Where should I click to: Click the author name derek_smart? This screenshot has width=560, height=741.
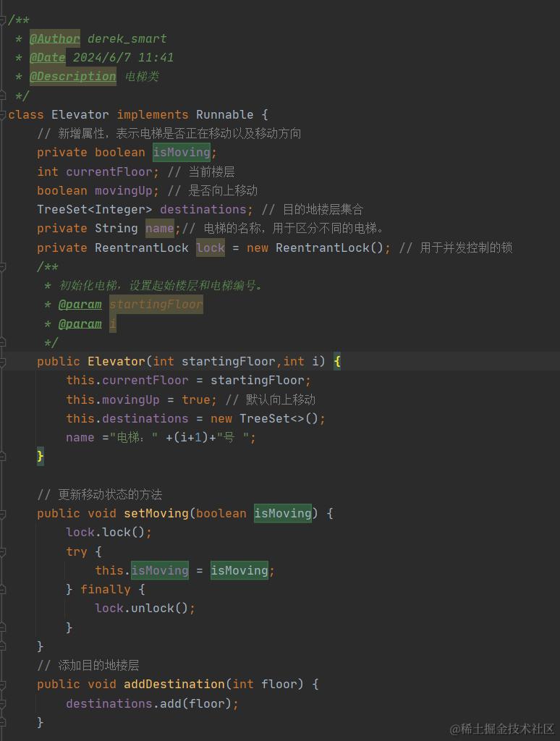[127, 39]
